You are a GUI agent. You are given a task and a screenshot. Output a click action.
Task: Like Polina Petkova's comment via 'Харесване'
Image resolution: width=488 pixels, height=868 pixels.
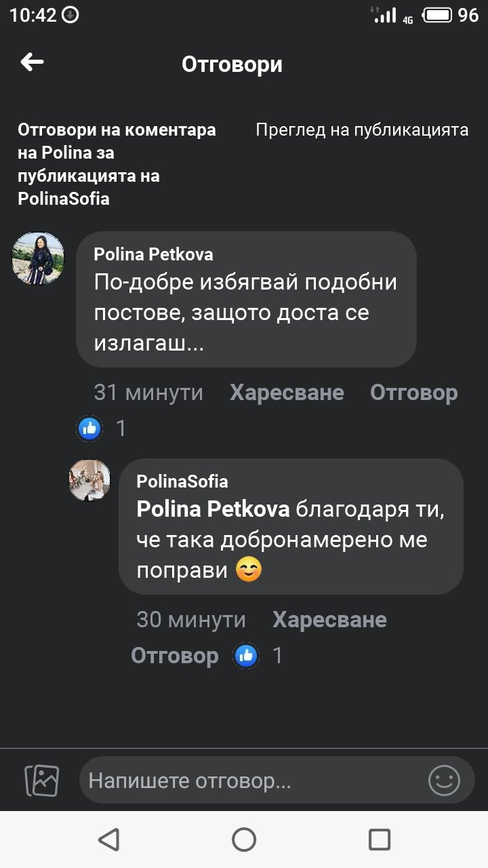(287, 393)
